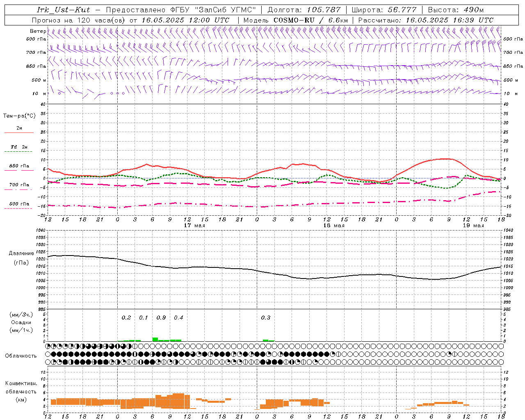
Task: Click the Облачность row label
Action: (x=21, y=356)
